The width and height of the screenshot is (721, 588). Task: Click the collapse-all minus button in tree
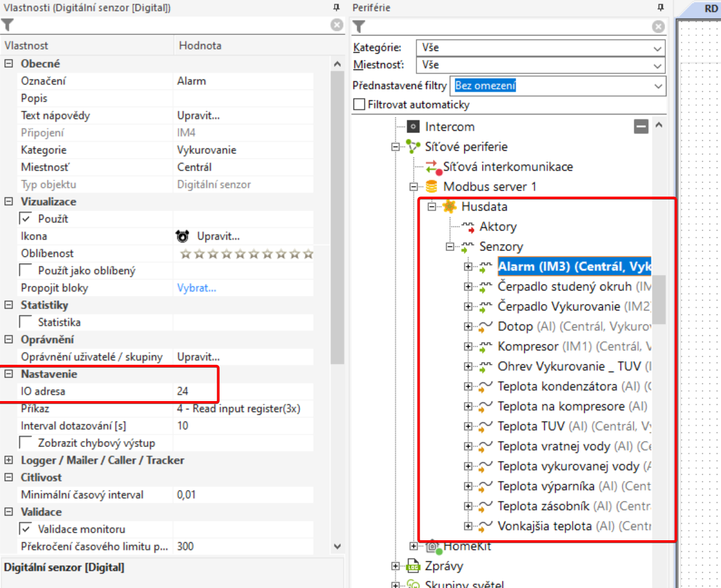pyautogui.click(x=641, y=126)
